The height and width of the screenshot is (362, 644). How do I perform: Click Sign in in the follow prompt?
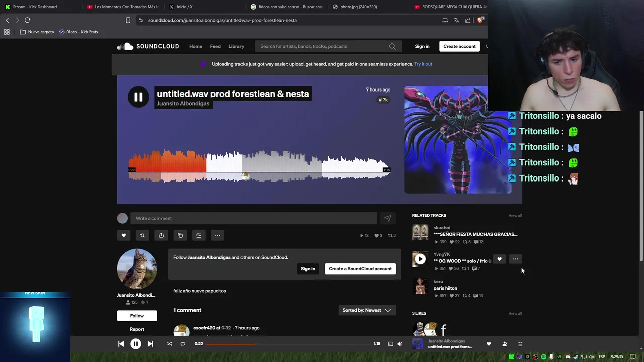pyautogui.click(x=308, y=269)
